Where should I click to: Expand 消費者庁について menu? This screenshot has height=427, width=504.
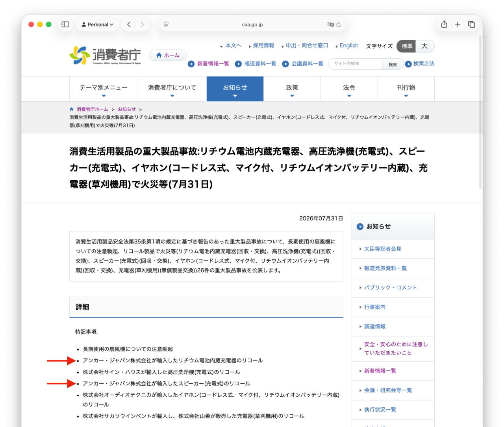click(x=172, y=89)
